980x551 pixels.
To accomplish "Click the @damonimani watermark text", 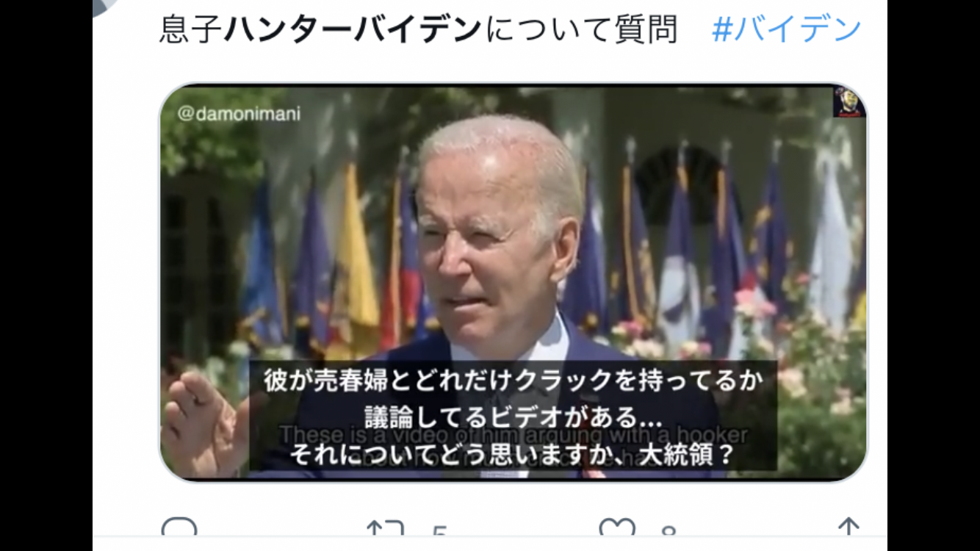I will pos(239,115).
